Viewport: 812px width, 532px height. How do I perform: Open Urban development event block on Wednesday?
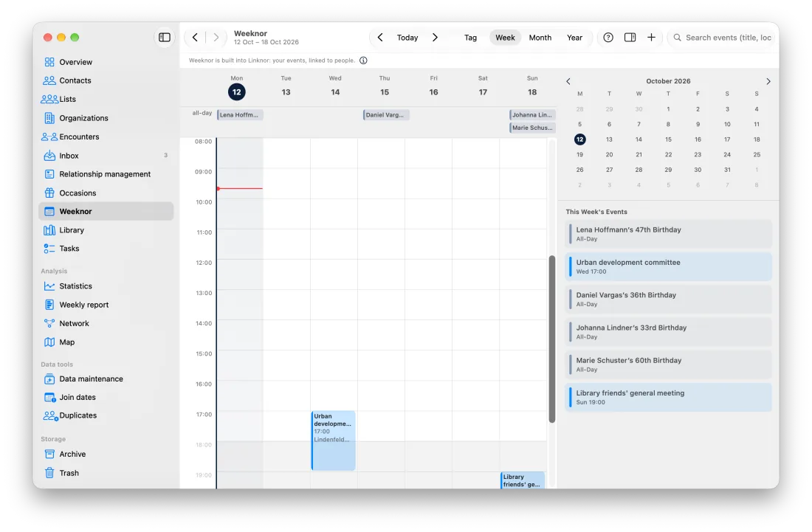pyautogui.click(x=334, y=441)
